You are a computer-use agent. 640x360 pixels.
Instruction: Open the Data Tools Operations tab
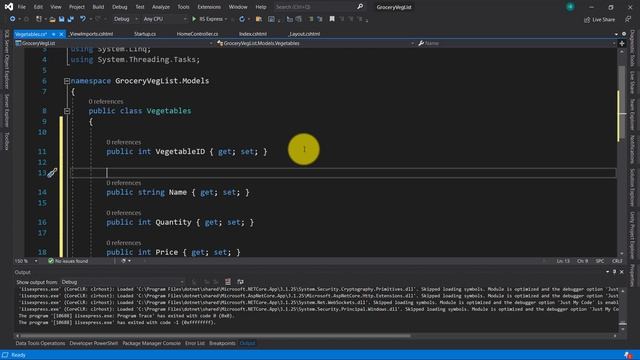pyautogui.click(x=40, y=343)
